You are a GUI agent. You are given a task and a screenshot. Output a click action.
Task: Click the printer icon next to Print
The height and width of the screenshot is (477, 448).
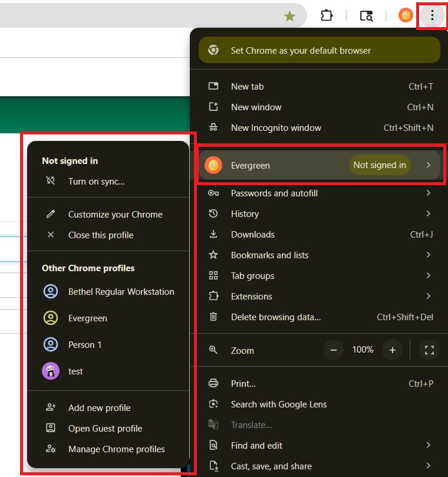213,383
